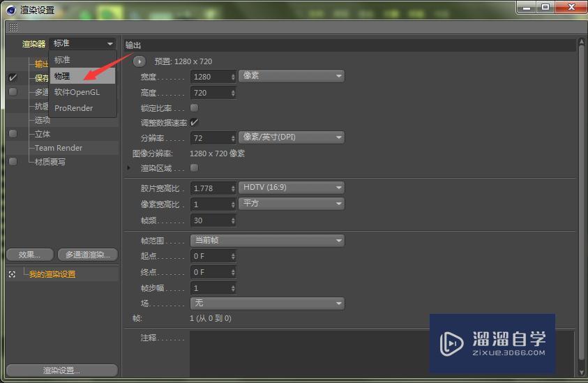Select the 材质覆写 item
Viewport: 588px width, 383px height.
point(50,162)
